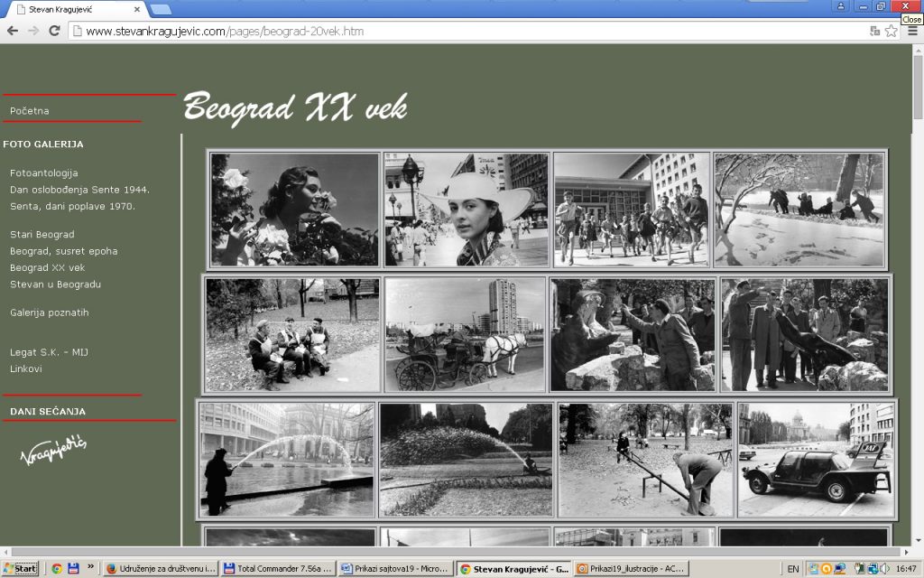
Task: Open the Chrome hamburger menu
Action: click(x=911, y=31)
